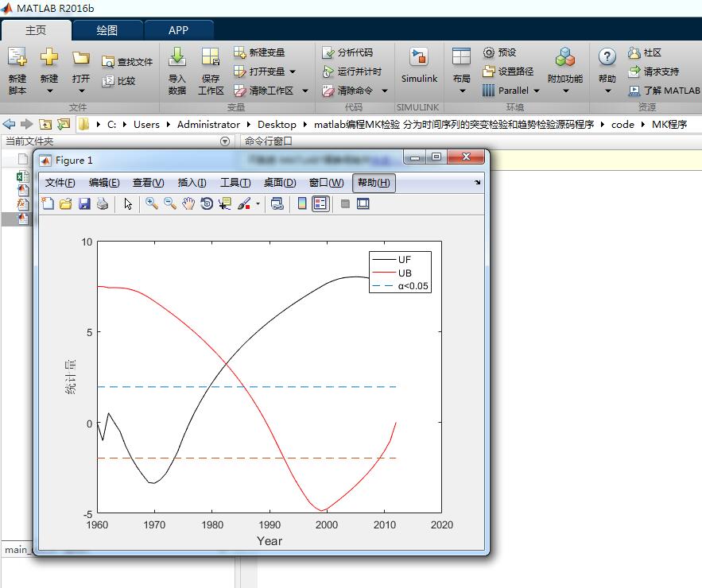
Task: Click Import Data (导入数据) icon
Action: [177, 56]
